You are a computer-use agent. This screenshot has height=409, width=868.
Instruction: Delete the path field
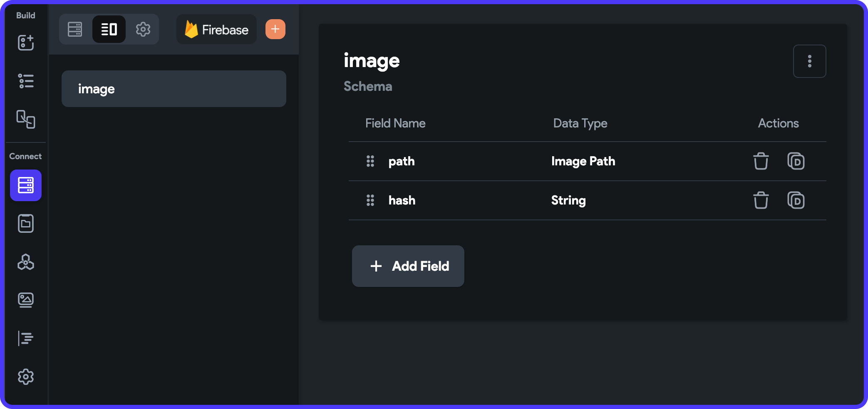pos(761,161)
